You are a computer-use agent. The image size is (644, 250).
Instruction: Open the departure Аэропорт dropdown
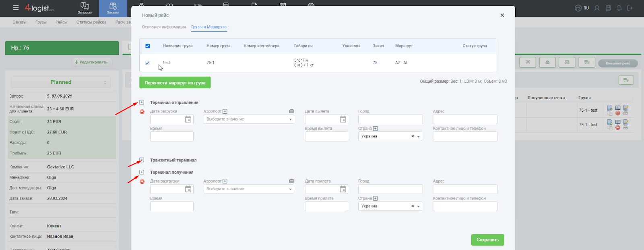click(x=249, y=119)
